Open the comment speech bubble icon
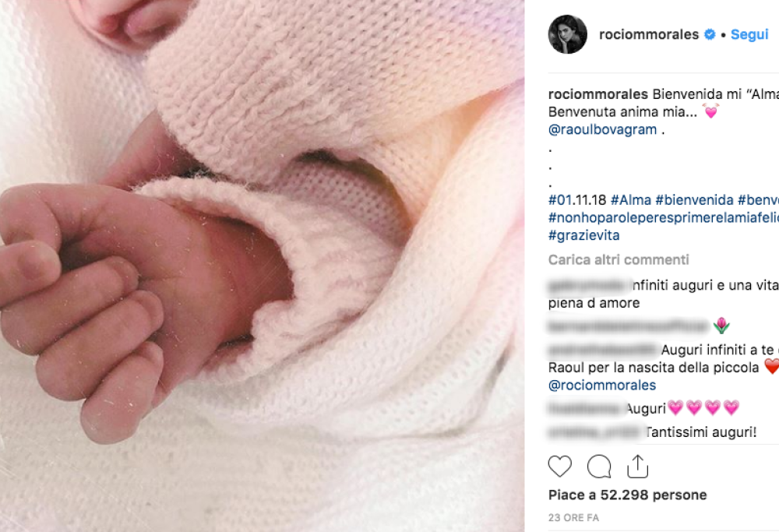The image size is (779, 532). tap(598, 467)
